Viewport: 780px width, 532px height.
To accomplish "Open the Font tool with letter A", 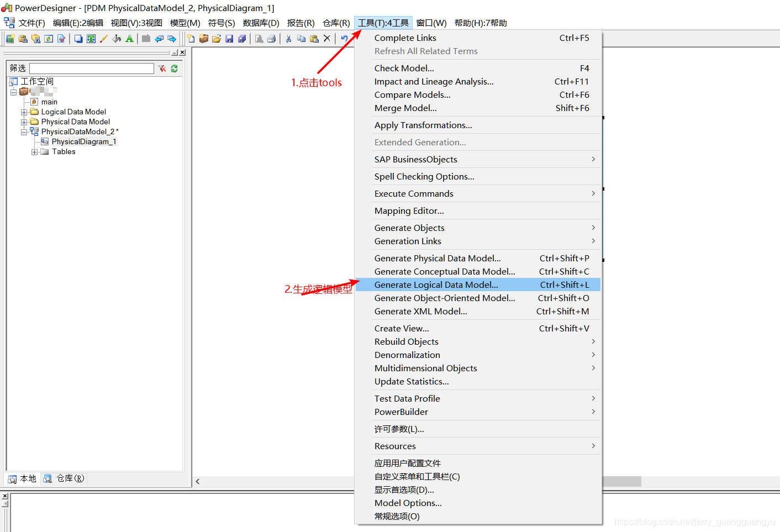I will 129,39.
